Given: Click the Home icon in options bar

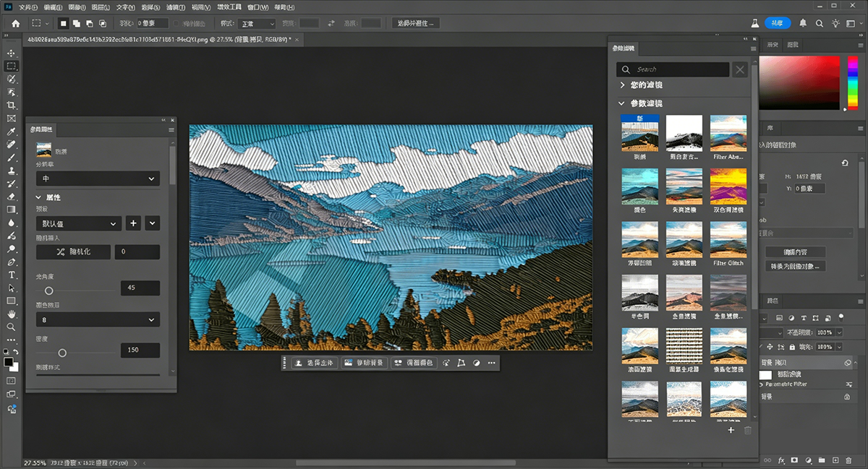Looking at the screenshot, I should pos(16,24).
